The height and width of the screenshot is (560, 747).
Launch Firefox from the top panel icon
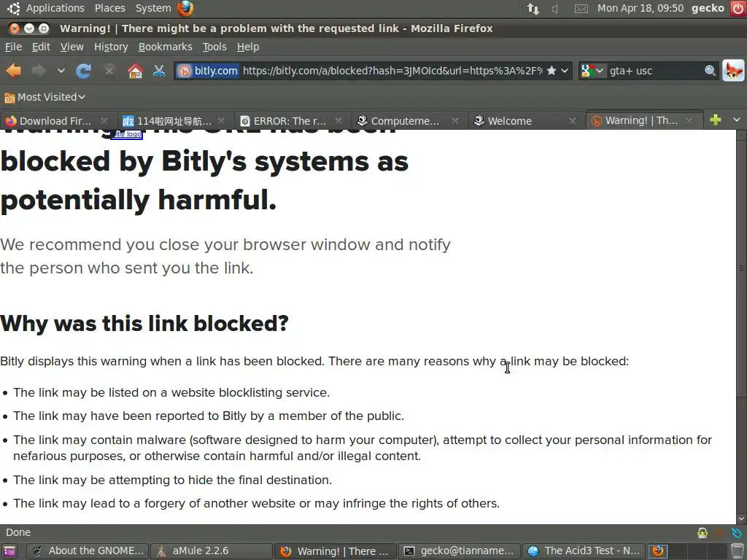(x=185, y=8)
